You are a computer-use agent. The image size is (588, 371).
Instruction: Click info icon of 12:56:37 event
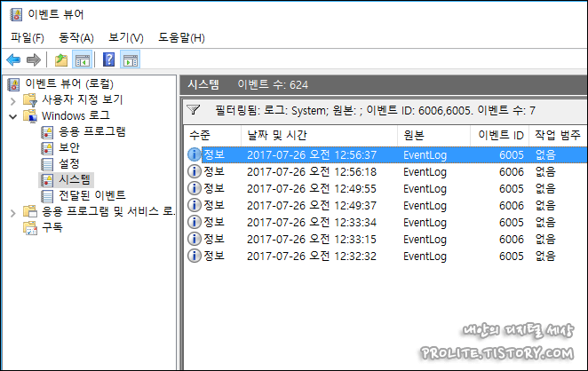tap(195, 154)
